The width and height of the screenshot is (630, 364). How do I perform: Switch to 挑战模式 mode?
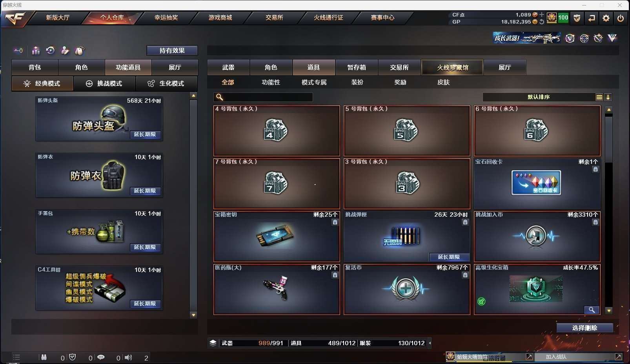pos(104,83)
